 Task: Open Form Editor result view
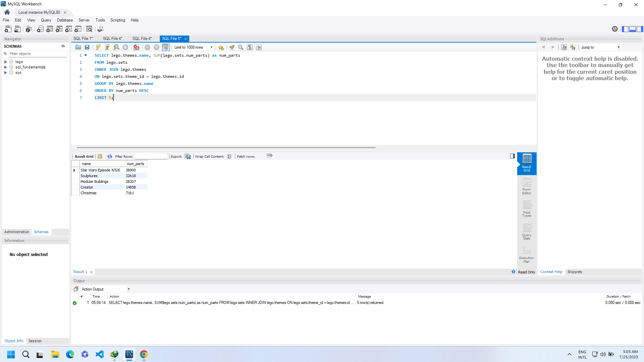pos(527,186)
